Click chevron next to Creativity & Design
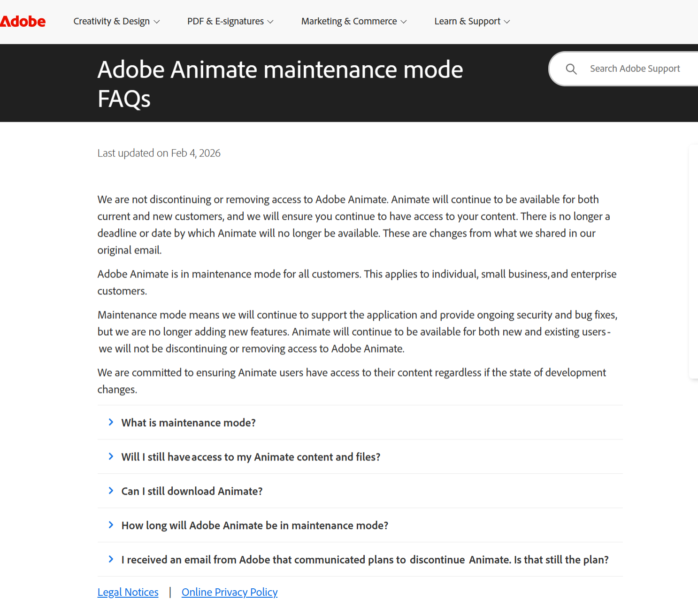 tap(157, 22)
